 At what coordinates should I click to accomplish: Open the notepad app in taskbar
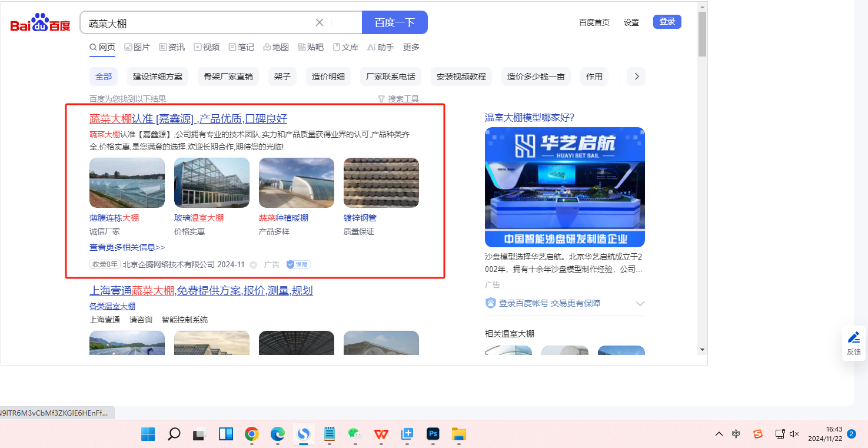(330, 434)
